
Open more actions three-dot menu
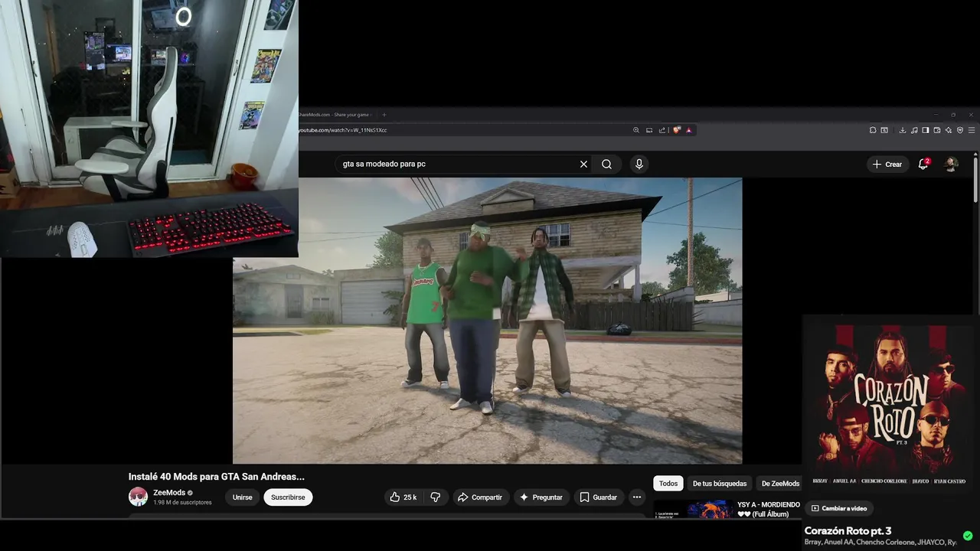[x=636, y=497]
